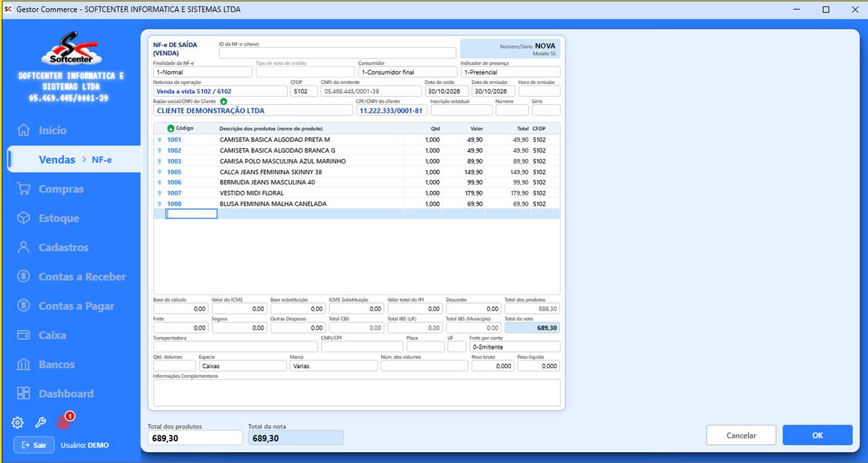
Task: Click the empty Código cell in the new row
Action: coord(191,213)
